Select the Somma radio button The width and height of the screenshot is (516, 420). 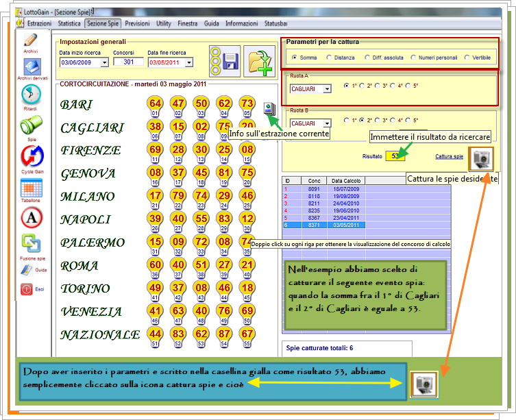295,58
